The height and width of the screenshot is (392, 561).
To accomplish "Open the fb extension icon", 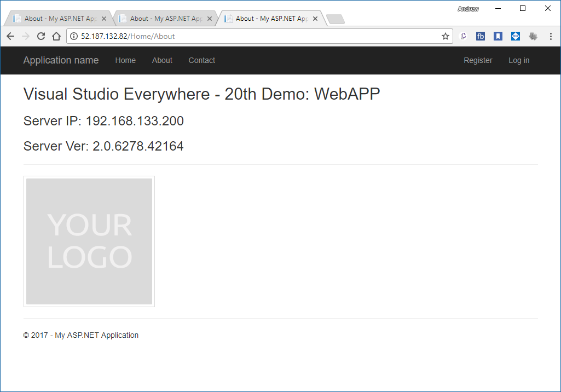I will pos(481,36).
